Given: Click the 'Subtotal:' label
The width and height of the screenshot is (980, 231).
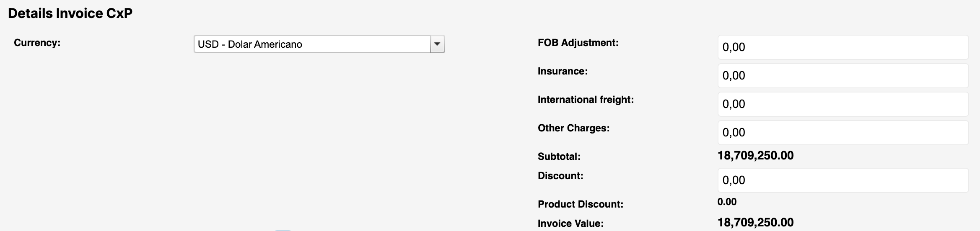Looking at the screenshot, I should tap(559, 157).
